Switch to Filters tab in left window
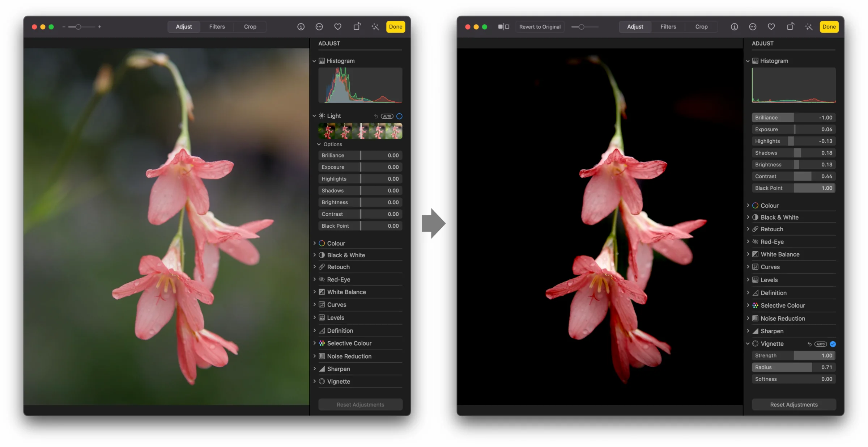 pos(217,27)
